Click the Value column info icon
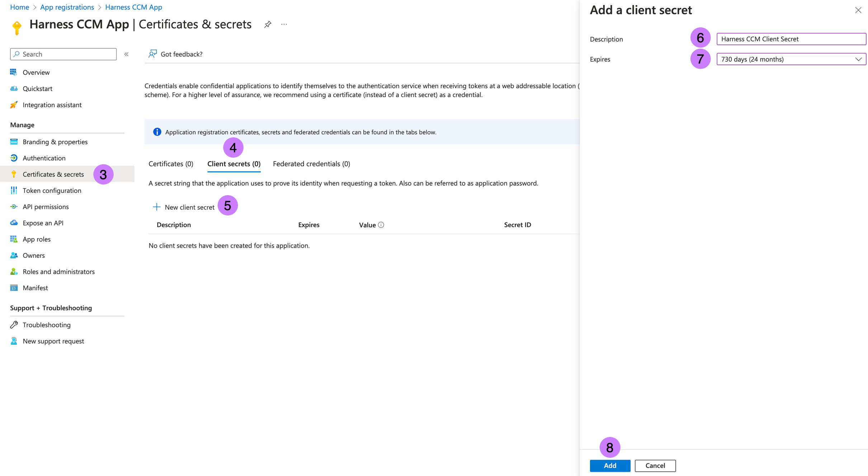 [x=381, y=225]
